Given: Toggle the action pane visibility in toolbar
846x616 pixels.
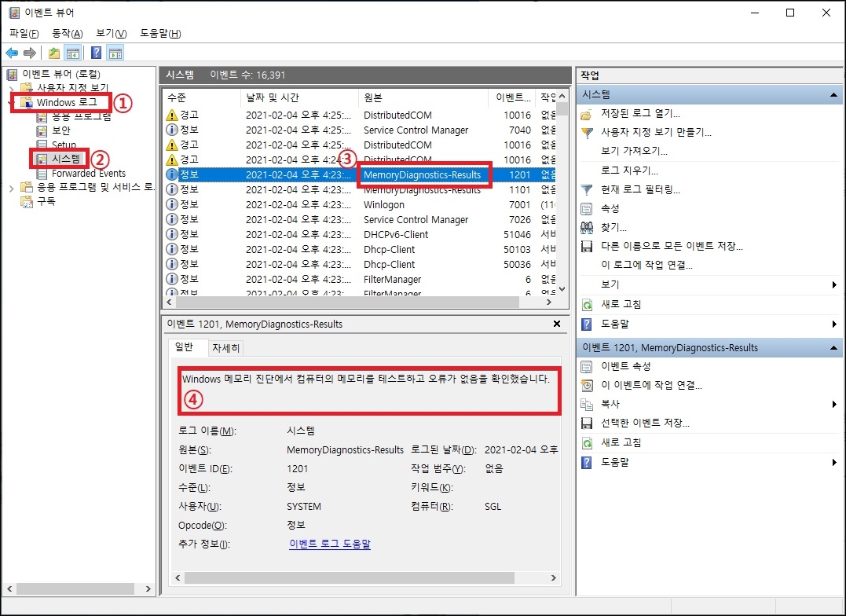Looking at the screenshot, I should (115, 52).
